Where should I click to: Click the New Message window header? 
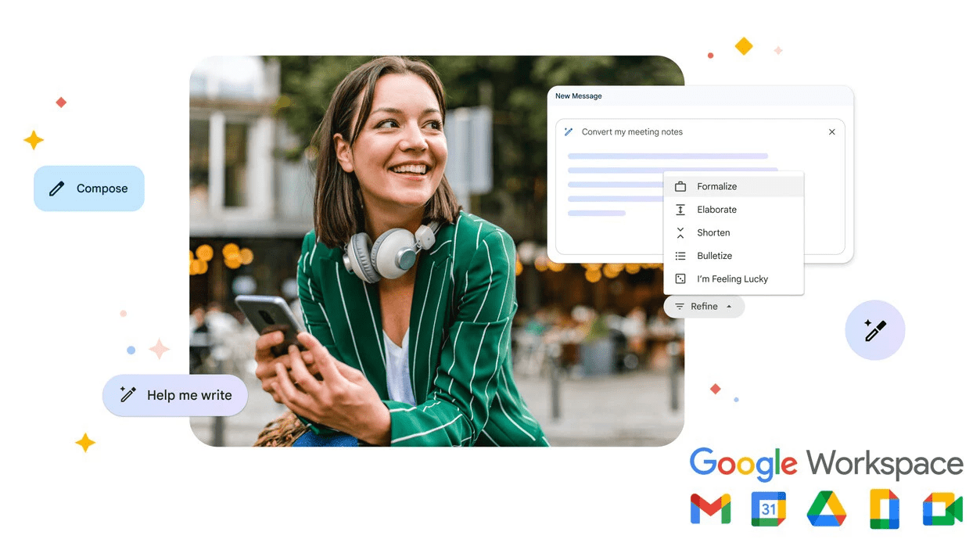700,96
